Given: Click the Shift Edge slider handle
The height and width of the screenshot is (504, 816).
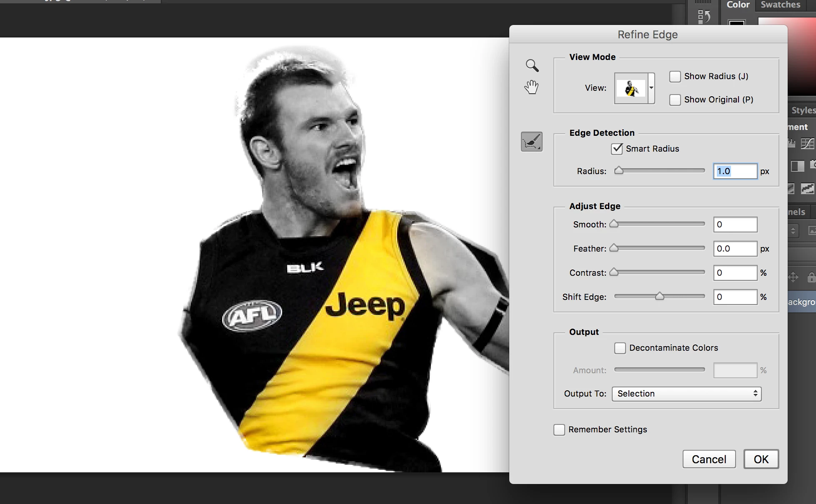Looking at the screenshot, I should point(659,296).
